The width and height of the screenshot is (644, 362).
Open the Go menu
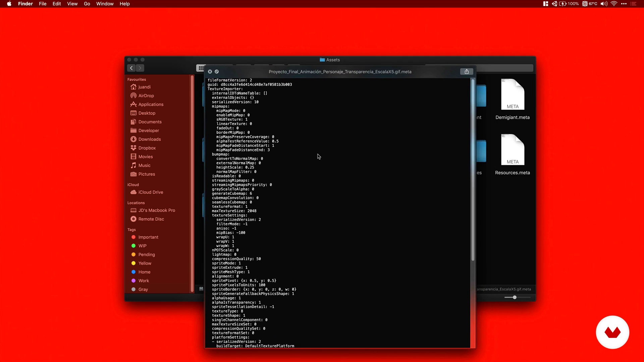tap(87, 4)
